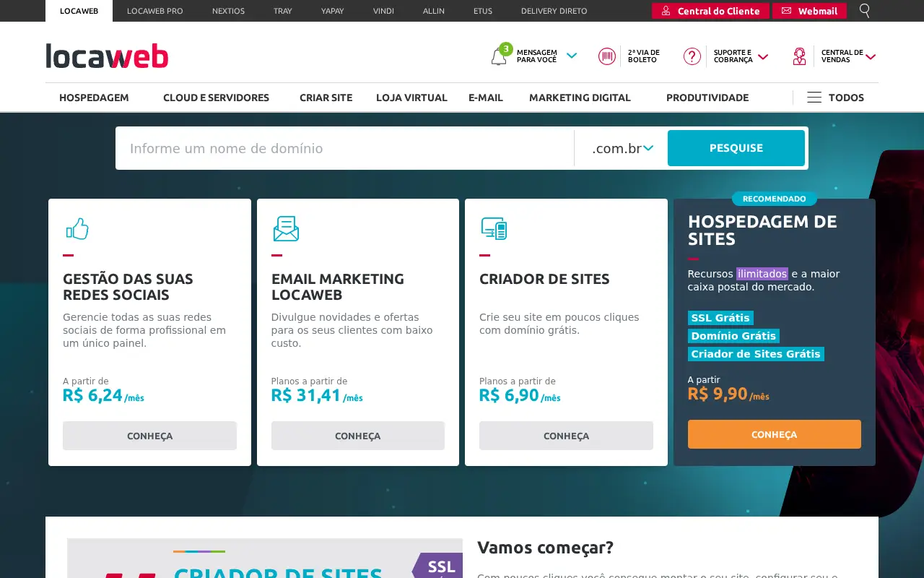
Task: Click the Pesquise search button
Action: (x=736, y=148)
